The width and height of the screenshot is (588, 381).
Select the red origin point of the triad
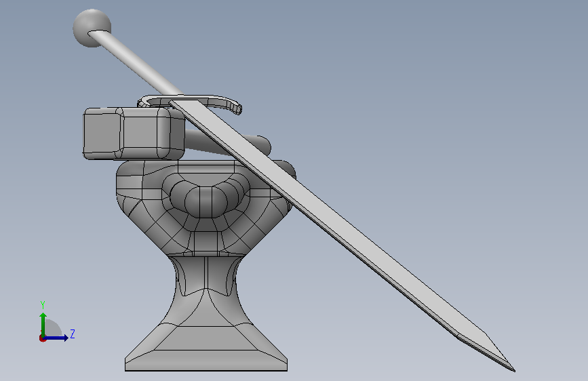[x=42, y=338]
